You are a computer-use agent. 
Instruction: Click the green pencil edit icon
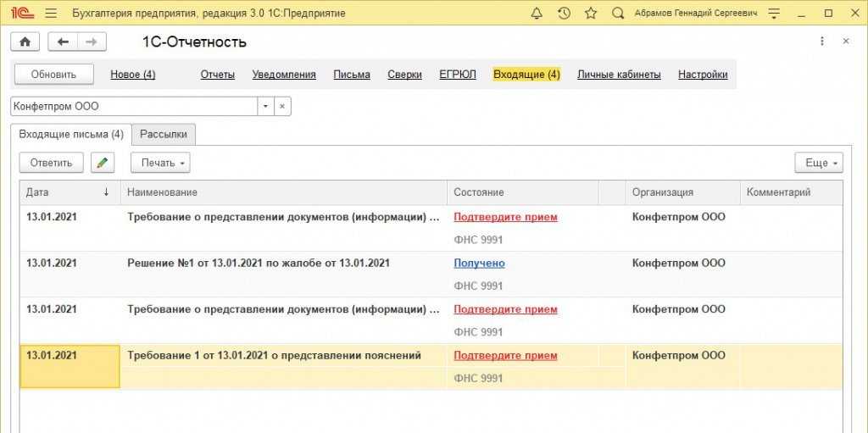(x=102, y=162)
